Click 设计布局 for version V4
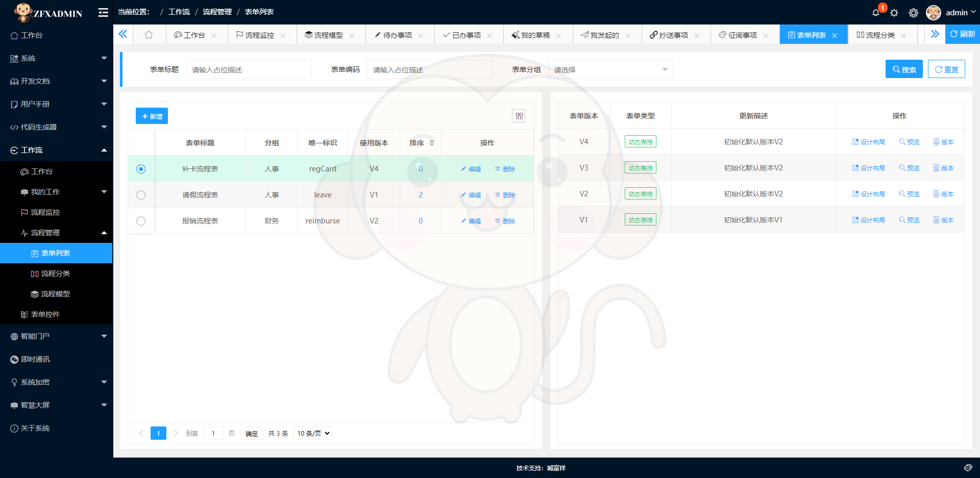This screenshot has width=980, height=478. (x=868, y=142)
